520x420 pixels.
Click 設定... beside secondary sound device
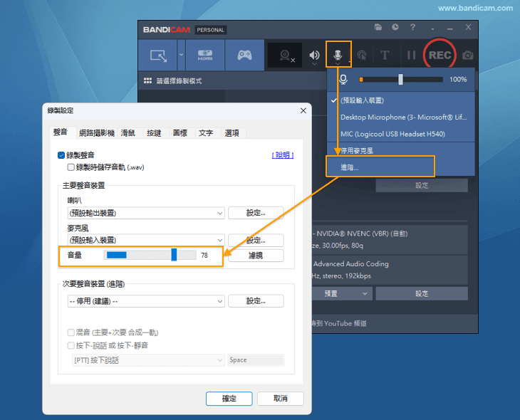click(x=256, y=301)
